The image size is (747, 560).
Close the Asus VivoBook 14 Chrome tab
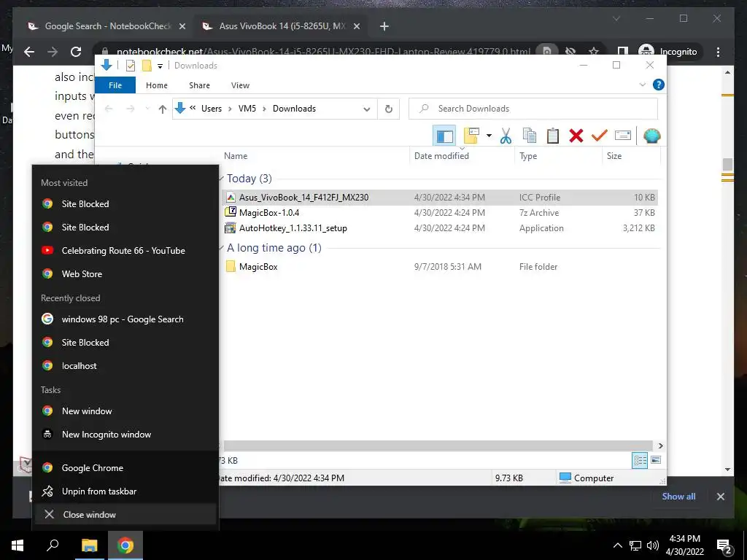tap(356, 26)
